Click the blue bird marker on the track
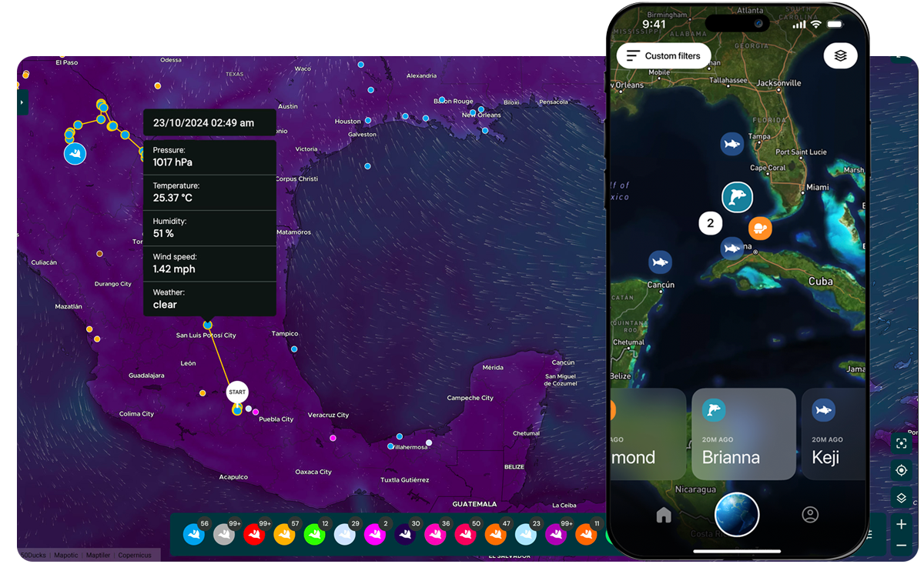This screenshot has height=564, width=924. click(x=75, y=154)
